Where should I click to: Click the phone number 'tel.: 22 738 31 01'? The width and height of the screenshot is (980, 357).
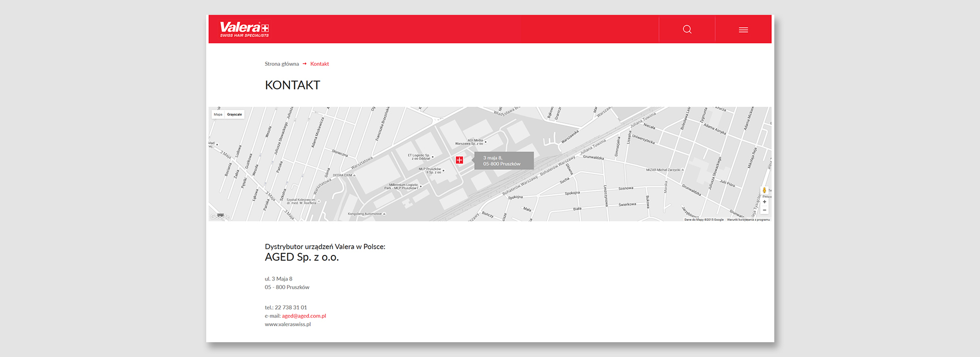(x=286, y=308)
